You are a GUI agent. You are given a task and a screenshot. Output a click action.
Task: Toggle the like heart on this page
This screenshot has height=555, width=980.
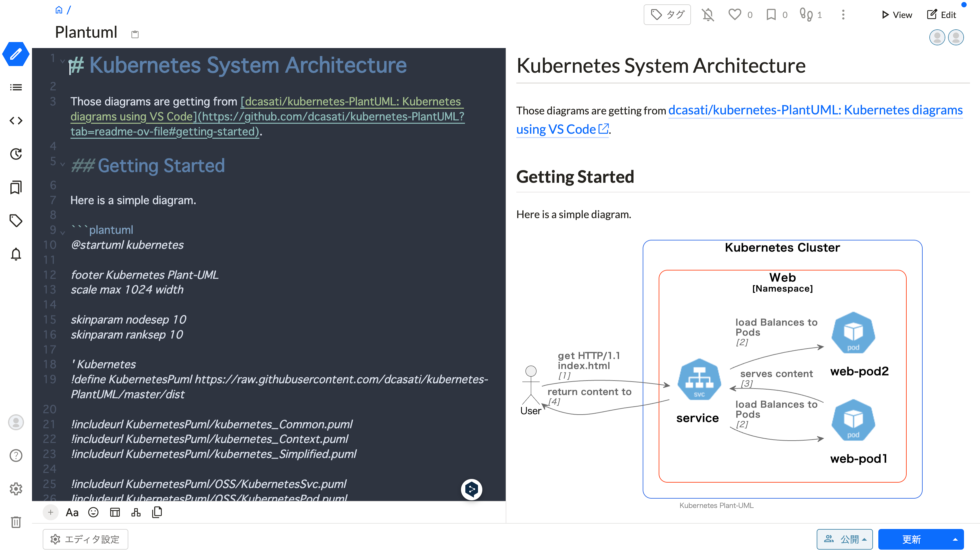tap(735, 15)
